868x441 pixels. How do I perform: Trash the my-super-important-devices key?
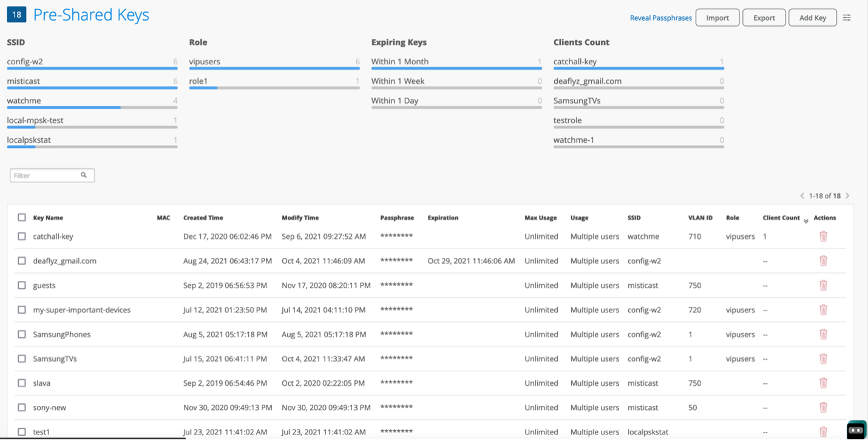pos(823,310)
